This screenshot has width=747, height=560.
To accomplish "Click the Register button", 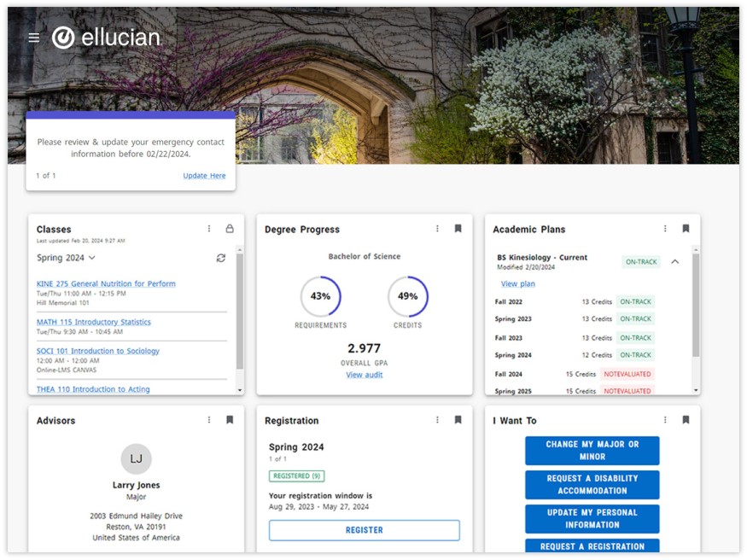I will pos(365,530).
